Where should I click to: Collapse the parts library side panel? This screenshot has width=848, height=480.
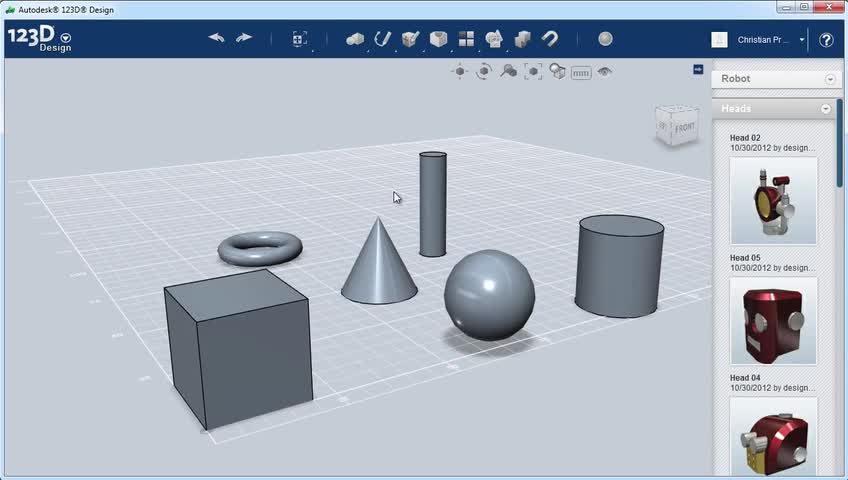pos(698,69)
